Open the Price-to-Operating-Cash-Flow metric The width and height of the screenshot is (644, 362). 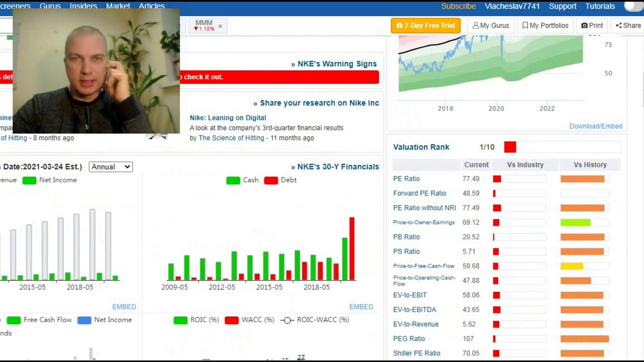click(x=425, y=281)
